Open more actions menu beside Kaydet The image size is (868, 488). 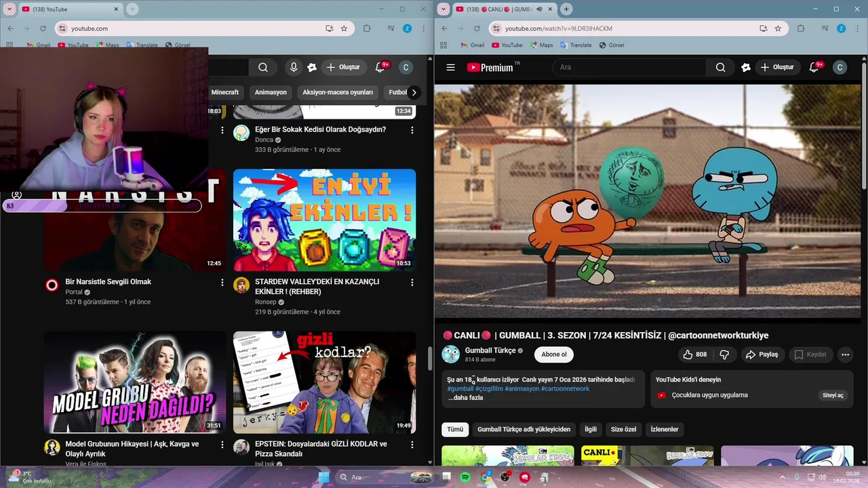845,354
